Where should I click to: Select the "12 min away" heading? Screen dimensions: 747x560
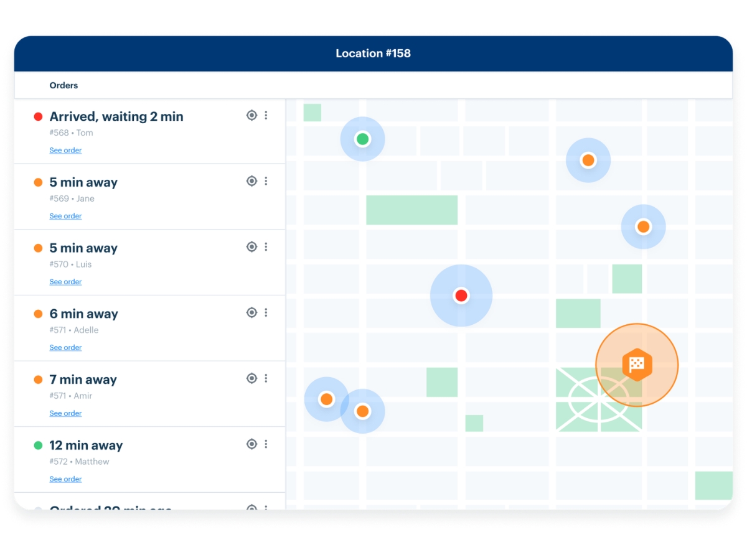pos(86,446)
